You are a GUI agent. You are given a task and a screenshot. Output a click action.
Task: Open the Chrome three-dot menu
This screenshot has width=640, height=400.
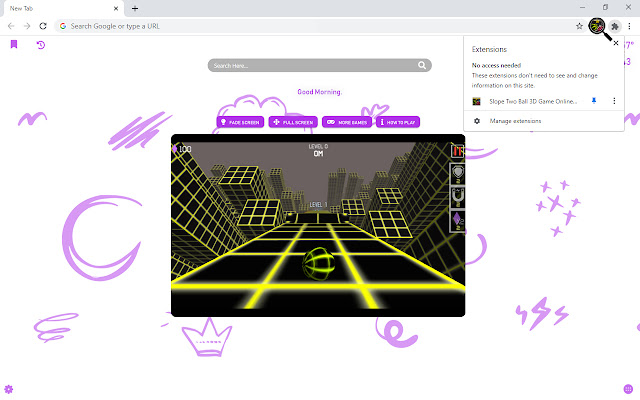click(x=630, y=25)
